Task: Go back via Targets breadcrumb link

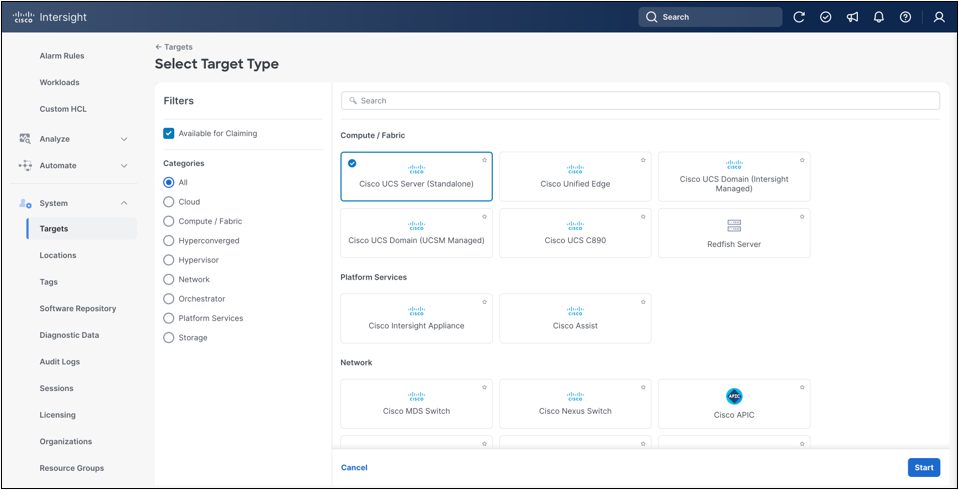Action: [174, 47]
